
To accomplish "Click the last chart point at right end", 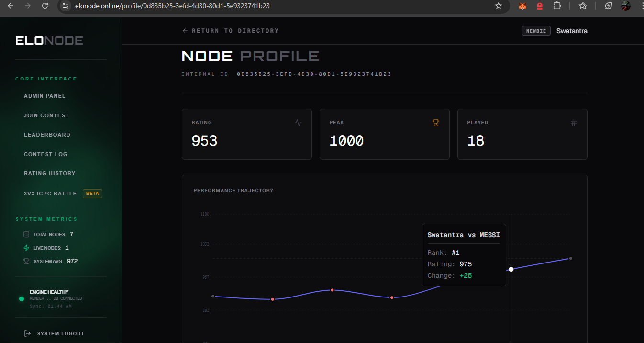I will 571,258.
